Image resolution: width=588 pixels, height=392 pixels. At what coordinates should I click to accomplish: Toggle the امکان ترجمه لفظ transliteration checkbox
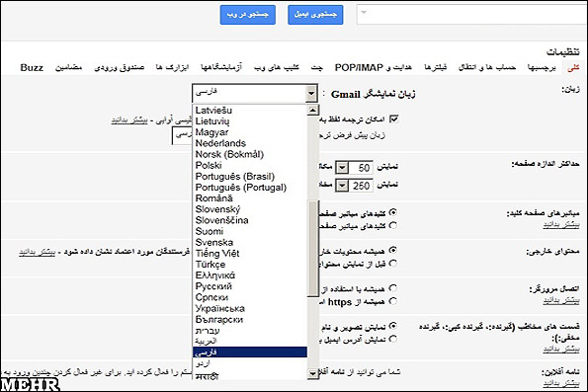click(393, 119)
